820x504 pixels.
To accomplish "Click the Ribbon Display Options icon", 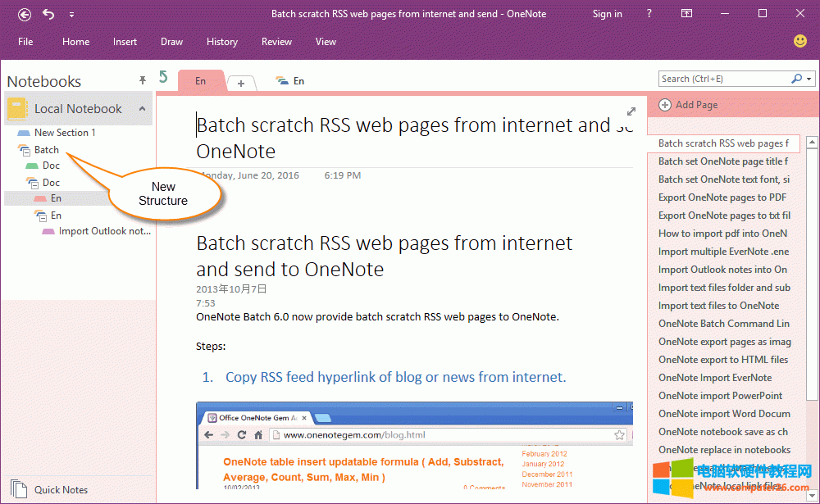I will (687, 14).
